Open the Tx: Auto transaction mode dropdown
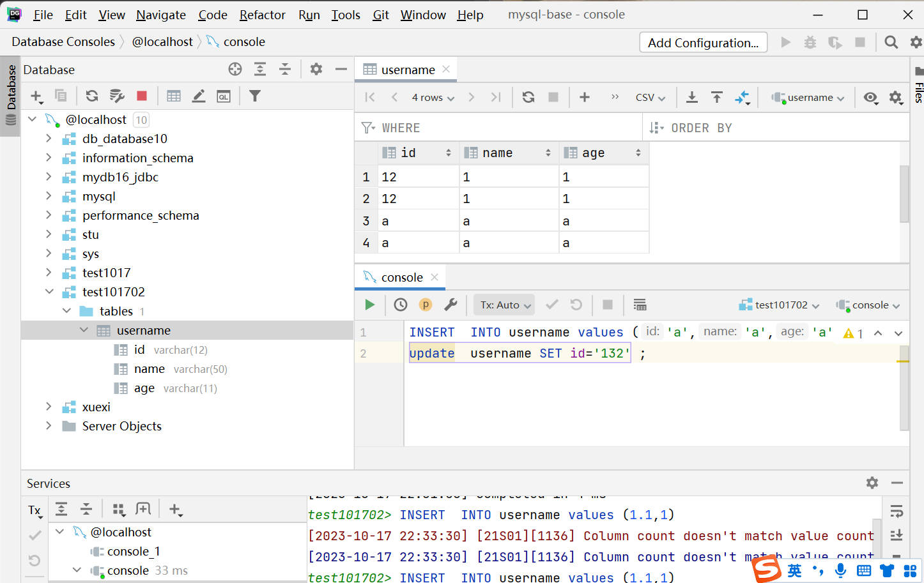Viewport: 924px width, 583px height. [505, 305]
